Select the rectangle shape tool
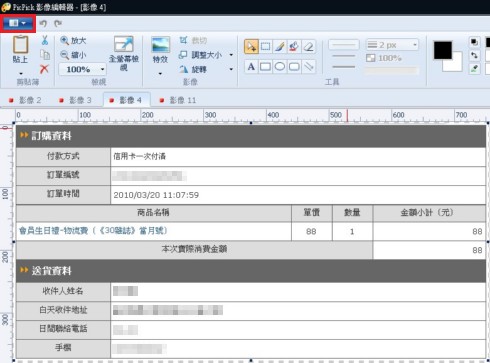Screen dimensions: 490x363 tap(266, 67)
